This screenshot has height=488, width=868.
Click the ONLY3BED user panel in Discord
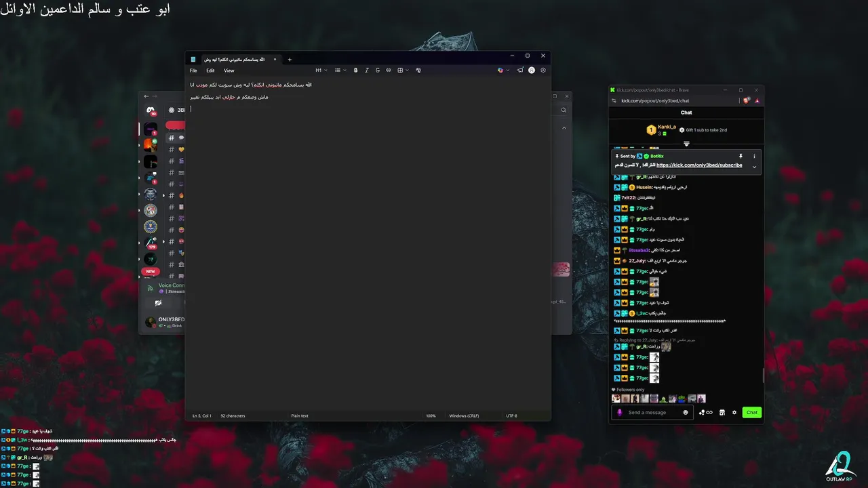(166, 322)
